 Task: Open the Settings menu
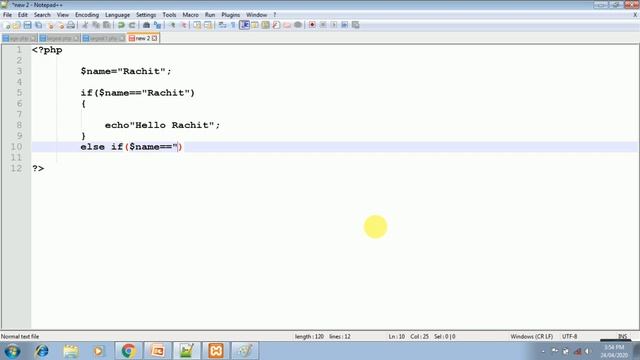coord(146,15)
